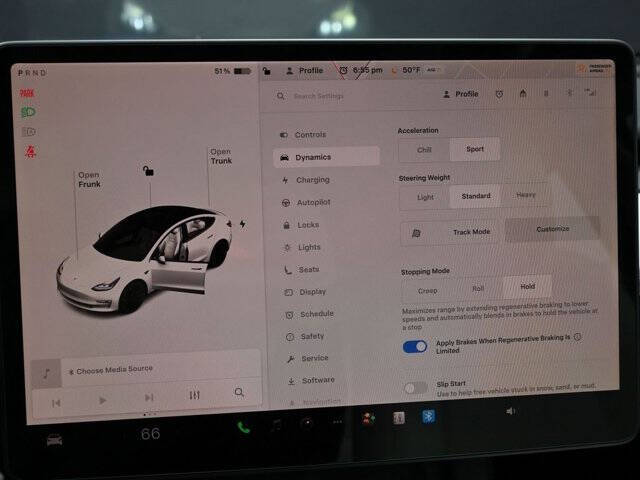Open Profile in the settings header
Screen dimensions: 640x480
[x=461, y=94]
